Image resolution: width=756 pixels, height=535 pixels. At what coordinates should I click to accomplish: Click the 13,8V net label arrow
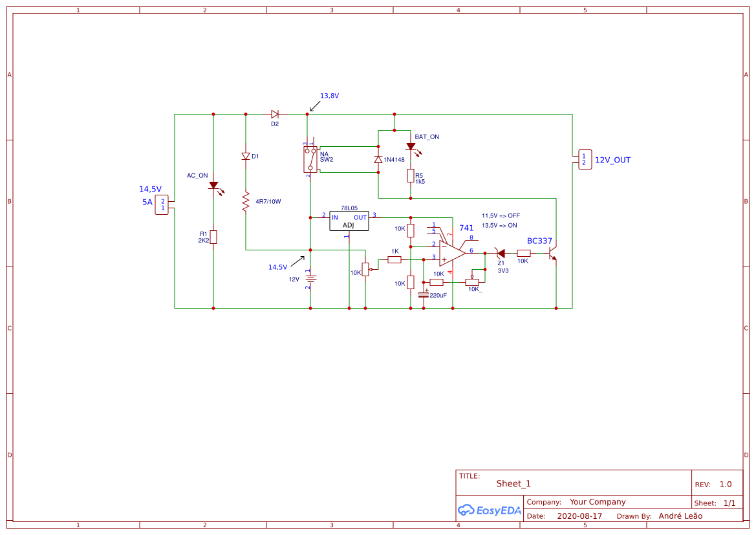tap(315, 105)
